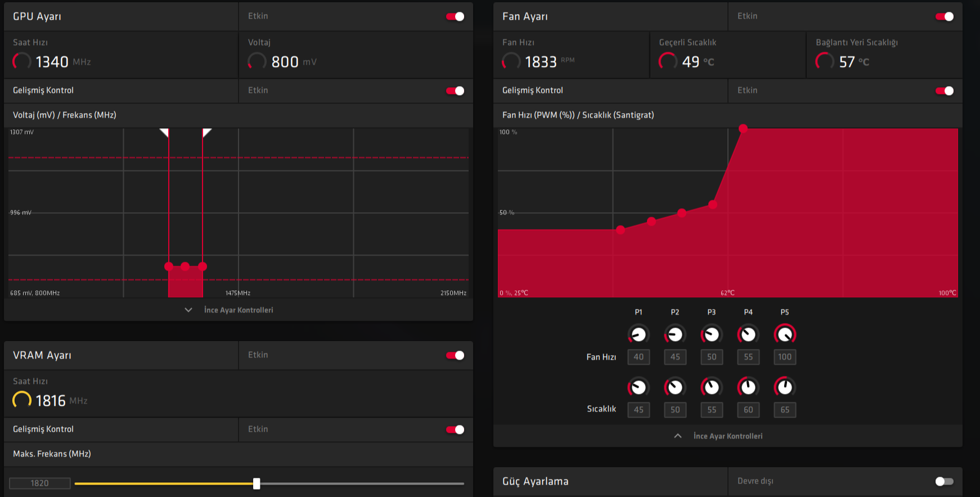Viewport: 980px width, 497px height.
Task: Click the P2 temperature dial knob
Action: point(675,387)
